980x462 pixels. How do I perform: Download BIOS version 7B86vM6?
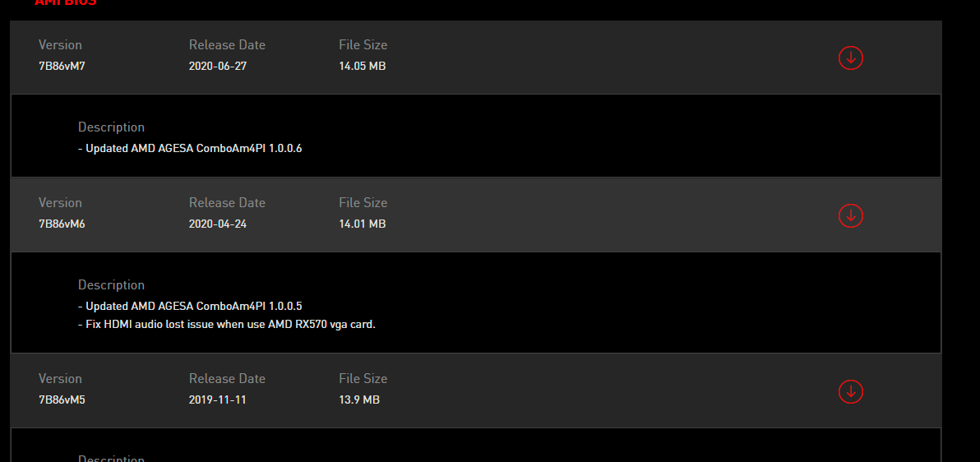(x=850, y=215)
